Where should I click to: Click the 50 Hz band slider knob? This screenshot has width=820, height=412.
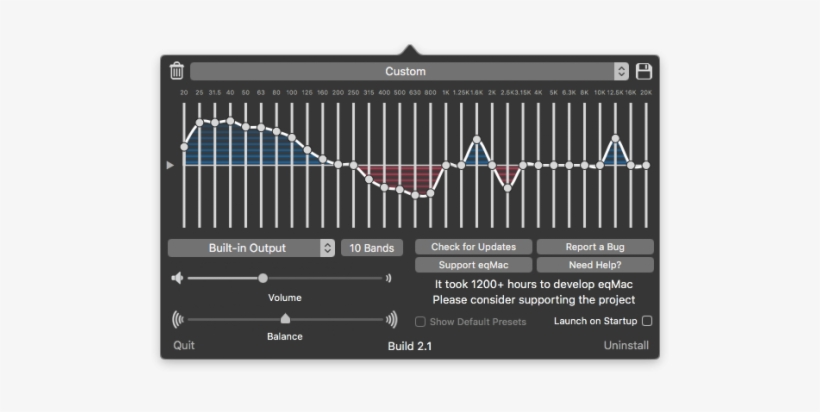(x=246, y=127)
